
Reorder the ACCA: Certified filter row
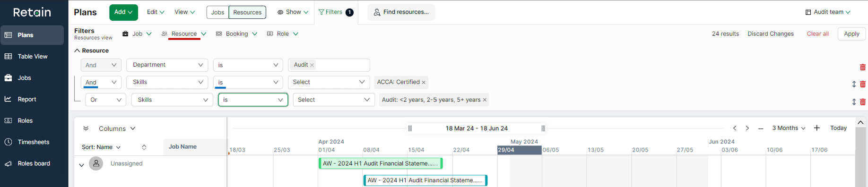coord(854,84)
